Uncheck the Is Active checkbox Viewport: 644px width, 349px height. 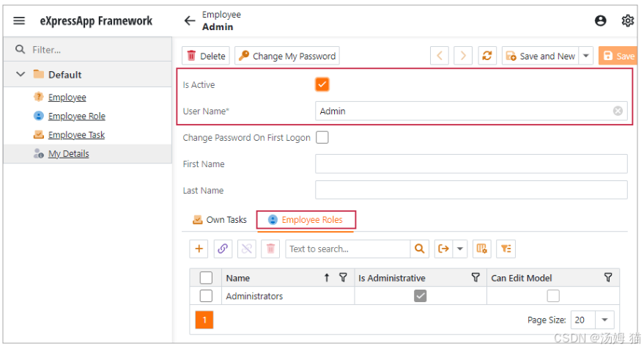(x=322, y=84)
